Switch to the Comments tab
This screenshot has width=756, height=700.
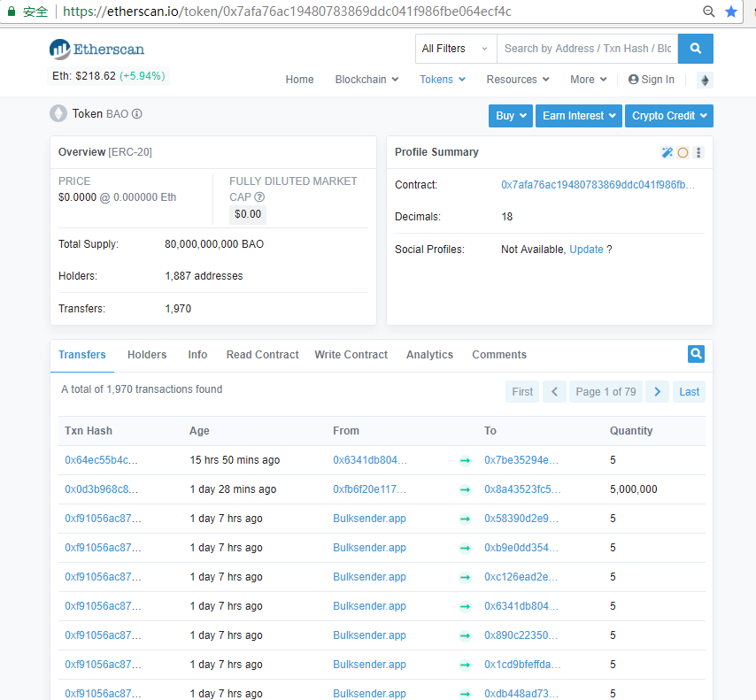pos(499,355)
